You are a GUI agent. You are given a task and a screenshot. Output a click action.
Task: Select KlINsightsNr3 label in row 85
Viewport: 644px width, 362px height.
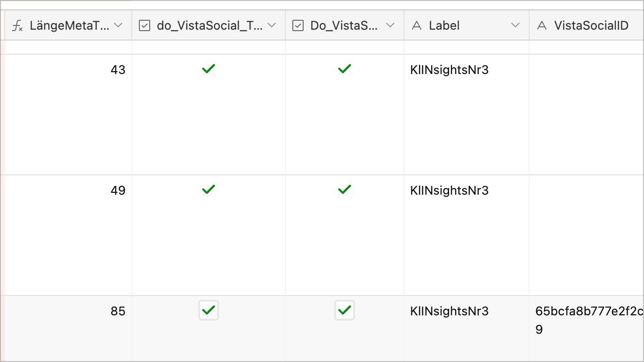pos(450,311)
